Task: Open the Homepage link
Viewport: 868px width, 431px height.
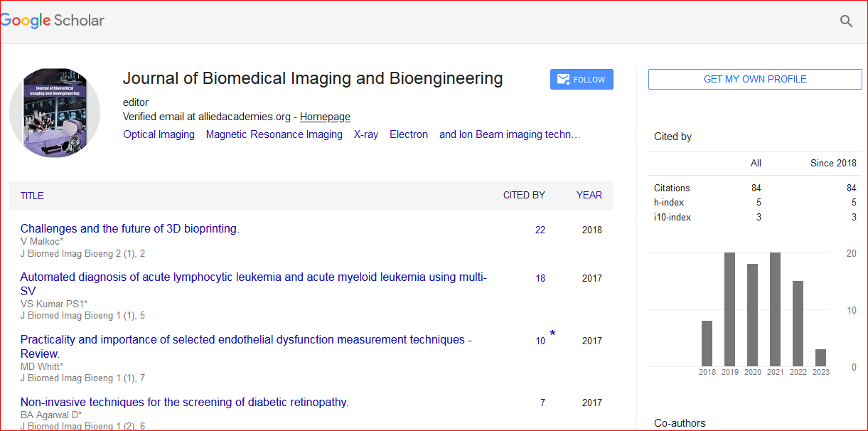Action: [325, 117]
